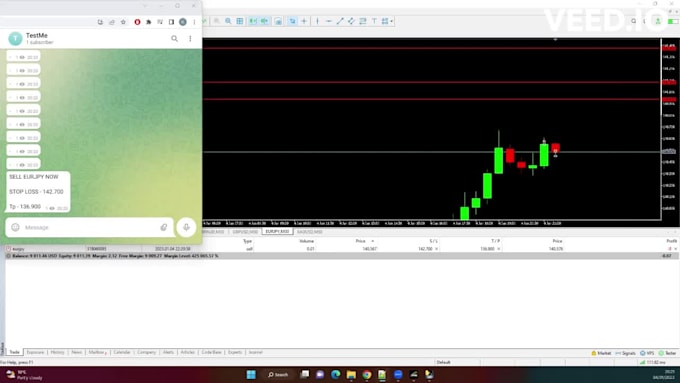Click the VPS button in status area
The image size is (680, 383).
point(647,353)
